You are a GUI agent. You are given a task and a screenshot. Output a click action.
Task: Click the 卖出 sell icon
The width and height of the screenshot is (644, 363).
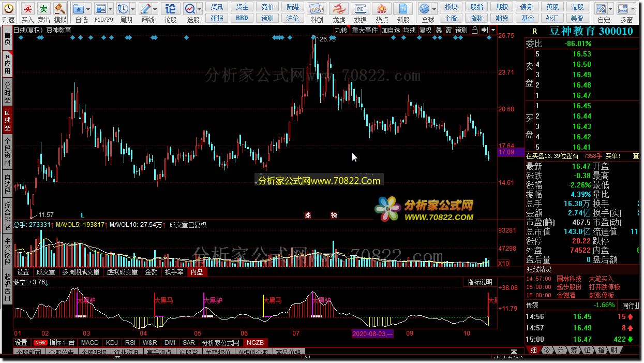(44, 9)
